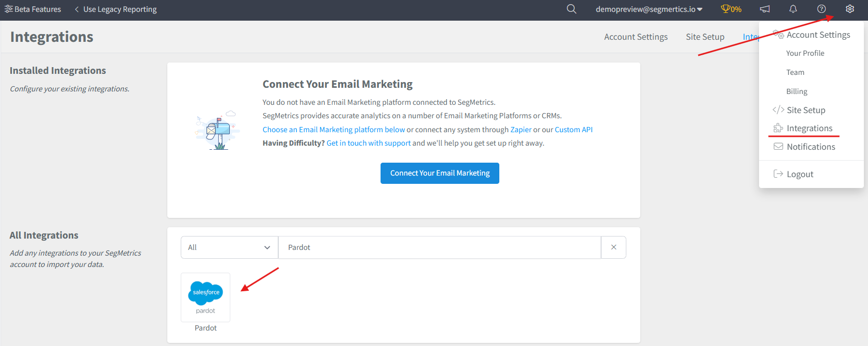This screenshot has height=346, width=868.
Task: Open the help question mark icon
Action: (822, 9)
